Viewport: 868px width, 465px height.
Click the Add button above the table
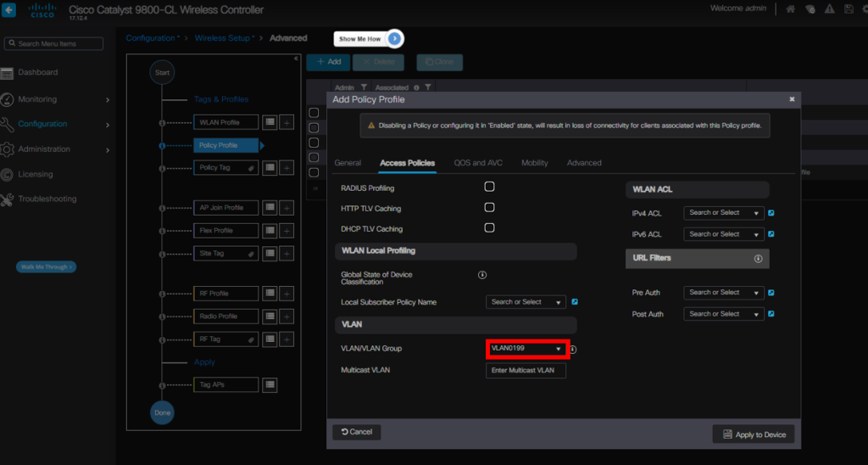click(x=328, y=62)
